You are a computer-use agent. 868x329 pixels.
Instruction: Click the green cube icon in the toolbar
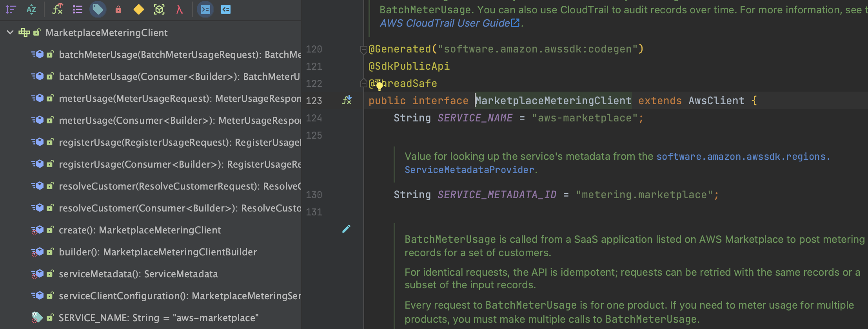click(x=159, y=9)
